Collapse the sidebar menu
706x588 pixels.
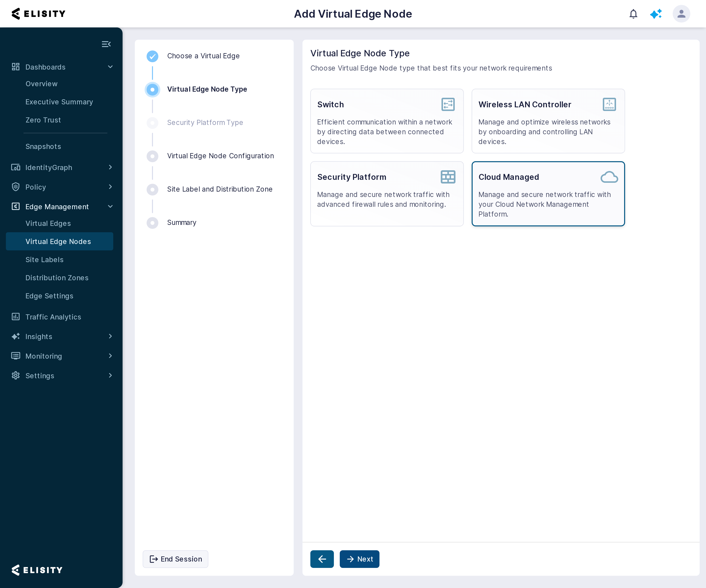click(x=106, y=44)
